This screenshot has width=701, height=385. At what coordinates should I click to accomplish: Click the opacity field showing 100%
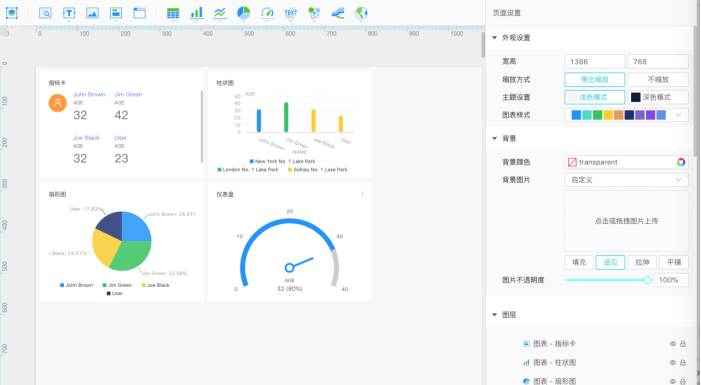pos(671,280)
